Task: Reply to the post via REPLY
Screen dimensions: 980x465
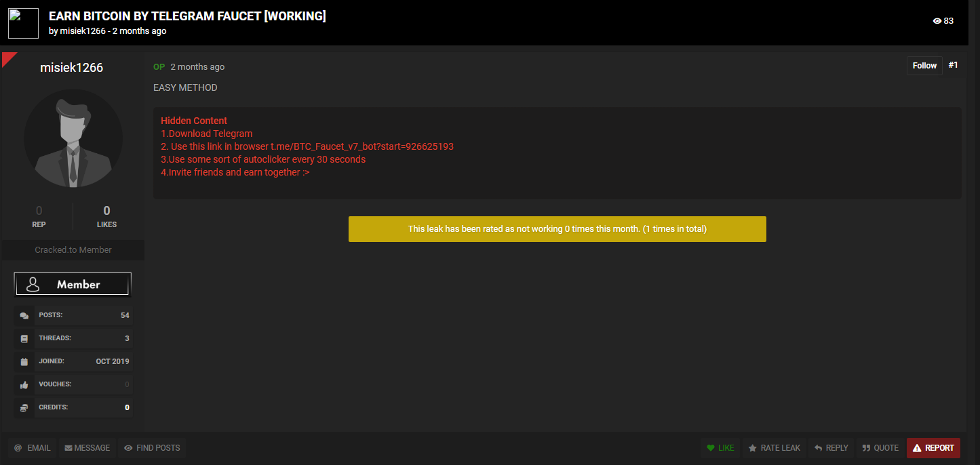Action: point(831,448)
